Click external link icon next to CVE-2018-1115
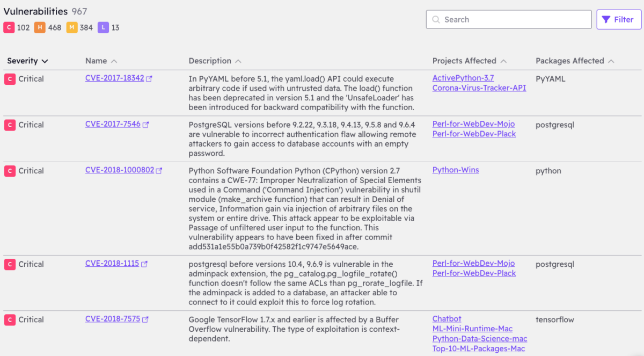 [x=144, y=264]
